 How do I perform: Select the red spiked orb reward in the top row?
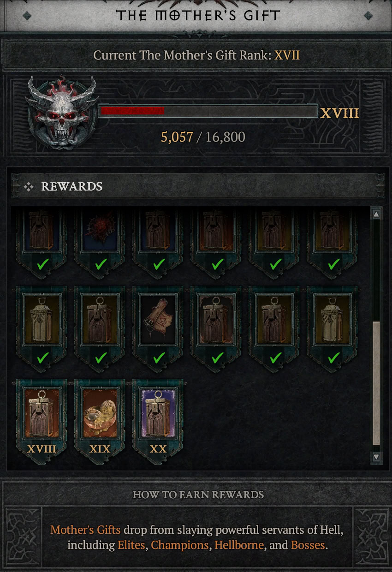click(101, 229)
